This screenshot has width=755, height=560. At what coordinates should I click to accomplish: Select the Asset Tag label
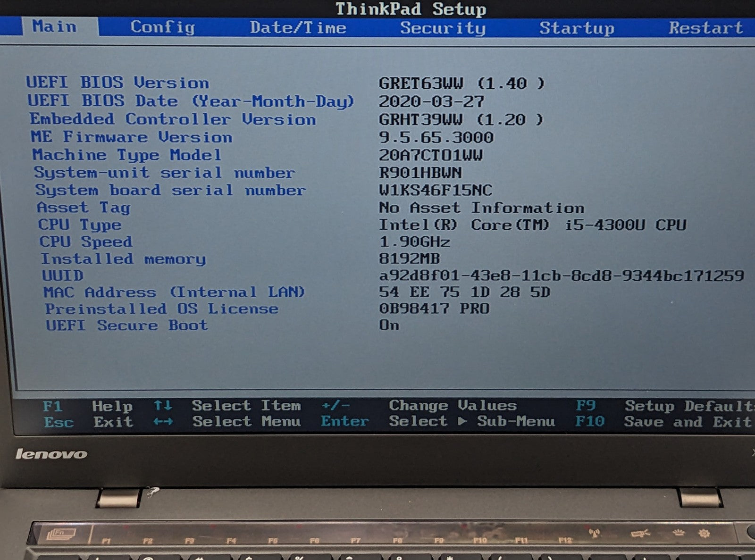point(84,208)
